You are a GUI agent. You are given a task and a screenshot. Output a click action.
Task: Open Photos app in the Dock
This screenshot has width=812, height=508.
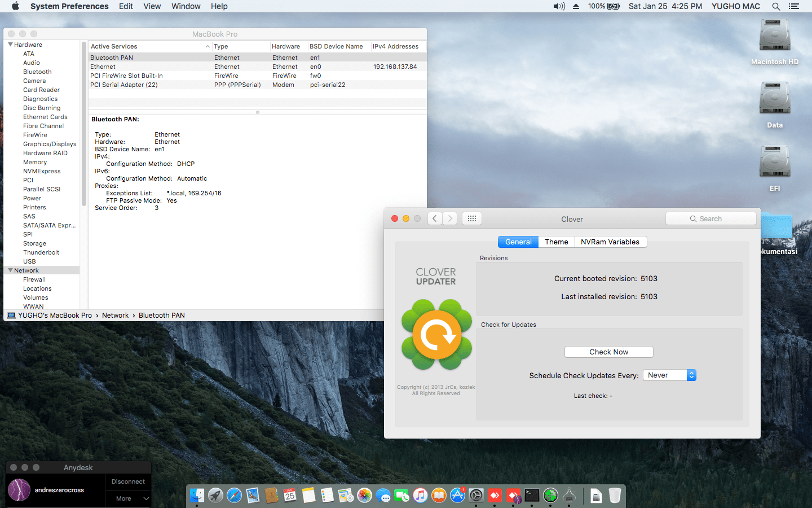click(x=364, y=496)
